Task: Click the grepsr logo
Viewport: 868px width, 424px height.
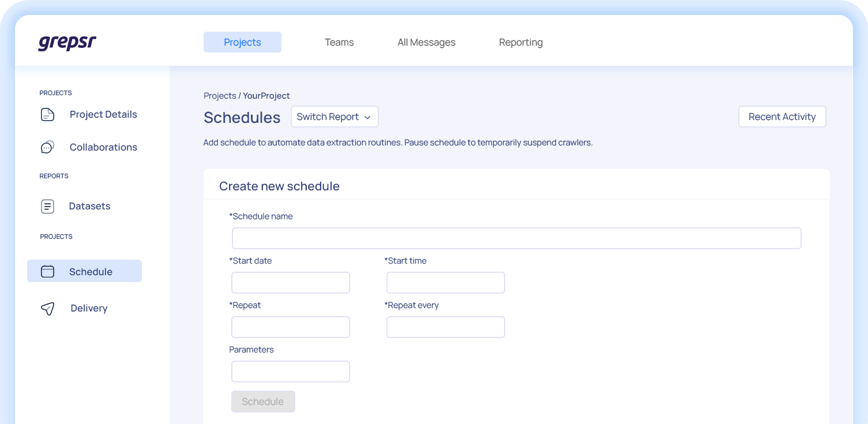Action: [x=67, y=43]
